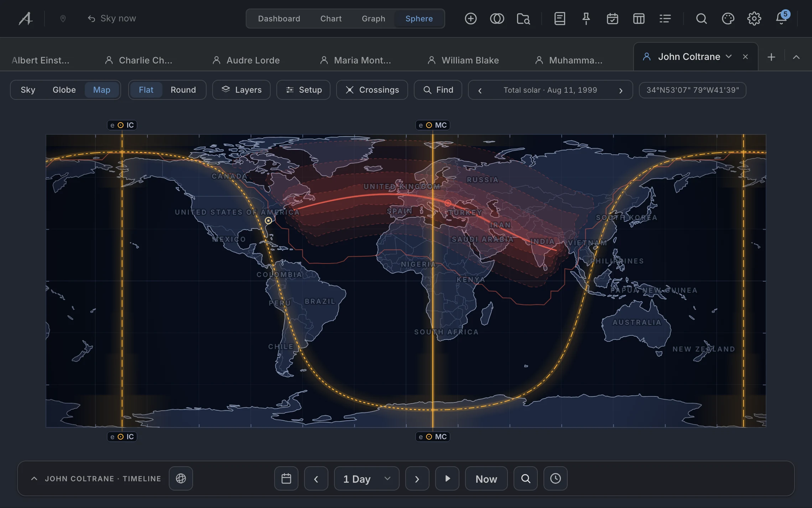The width and height of the screenshot is (812, 508).
Task: Click the timeline search magnifier icon
Action: 526,478
